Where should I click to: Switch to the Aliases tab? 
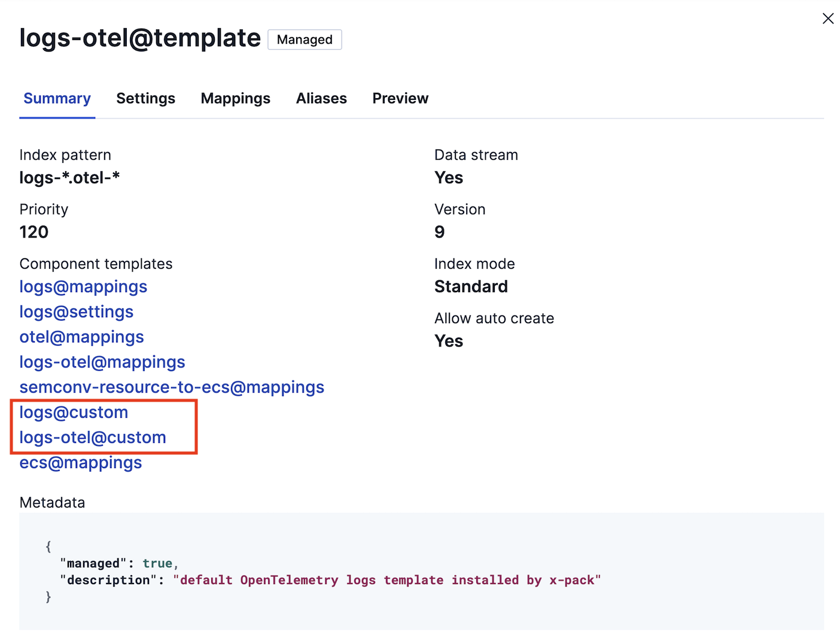coord(321,98)
